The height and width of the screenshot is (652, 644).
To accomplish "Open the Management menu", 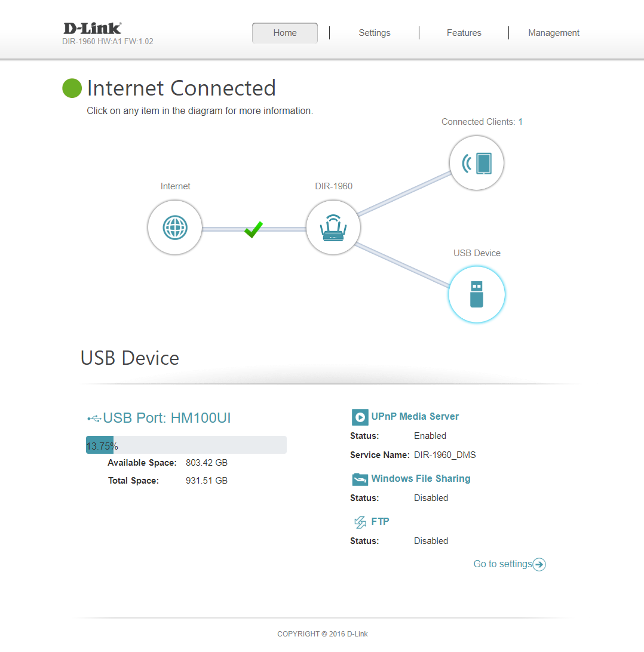I will pyautogui.click(x=554, y=33).
